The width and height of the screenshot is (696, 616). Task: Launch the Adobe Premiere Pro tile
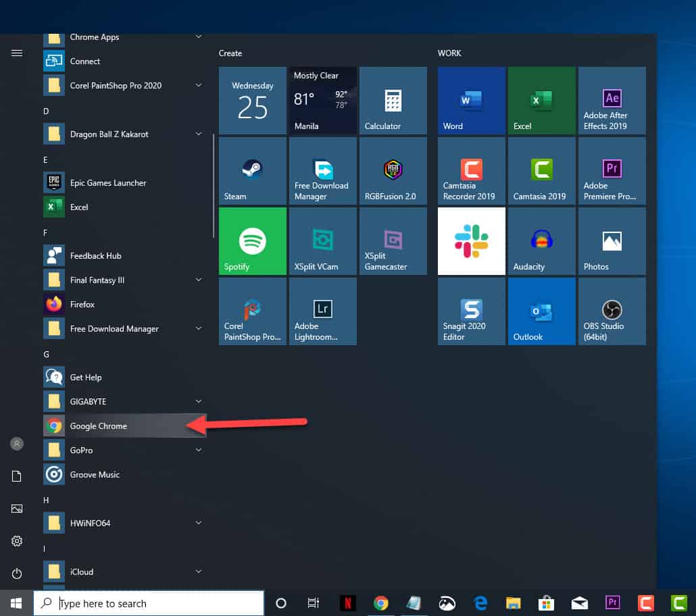pos(612,171)
